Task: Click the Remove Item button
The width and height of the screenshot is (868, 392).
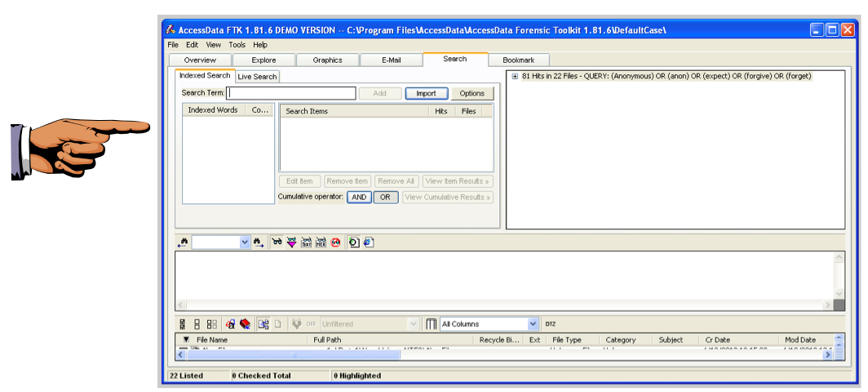Action: click(348, 181)
